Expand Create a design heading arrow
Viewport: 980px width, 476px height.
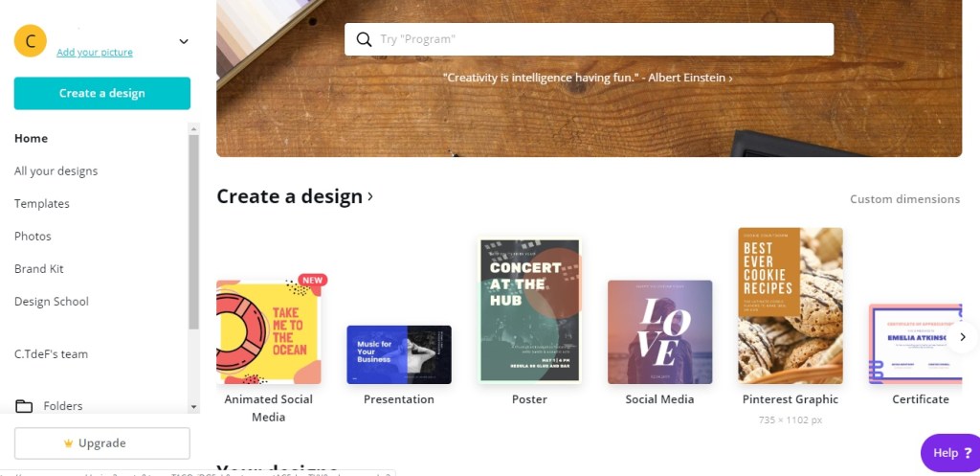pyautogui.click(x=370, y=196)
